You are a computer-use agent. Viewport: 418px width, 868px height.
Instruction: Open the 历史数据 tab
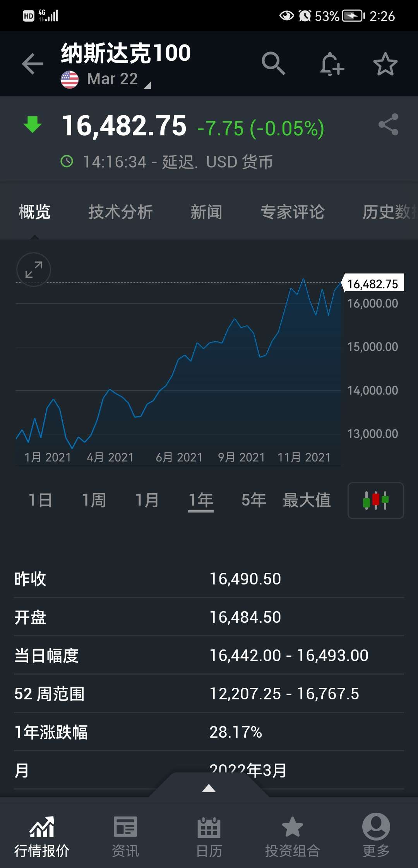pyautogui.click(x=390, y=212)
